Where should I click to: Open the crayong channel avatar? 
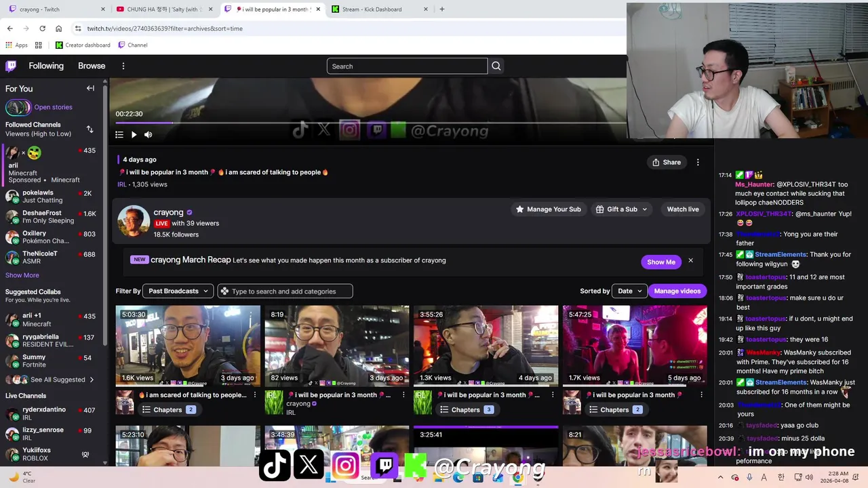(134, 222)
